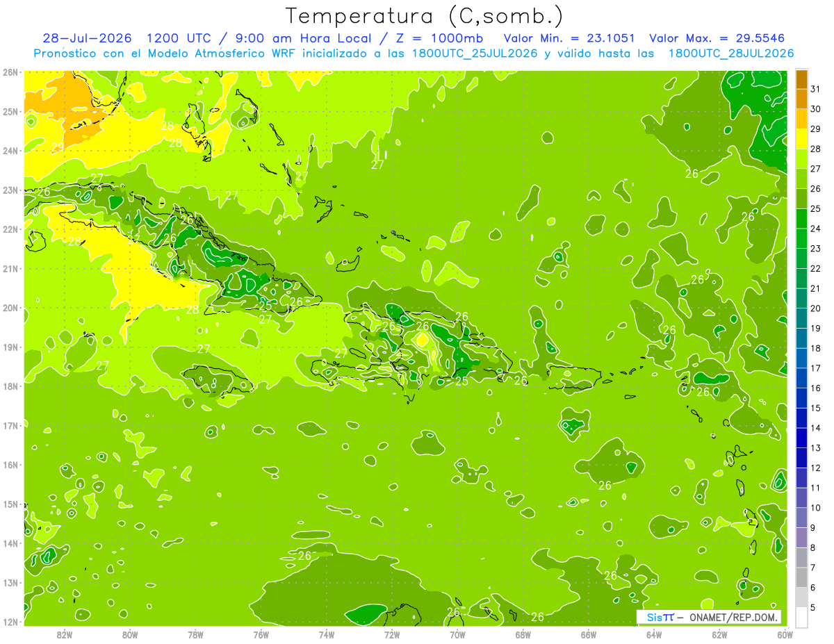This screenshot has width=834, height=644.
Task: Click the purple color bar segment between 9 and 10
Action: (802, 518)
